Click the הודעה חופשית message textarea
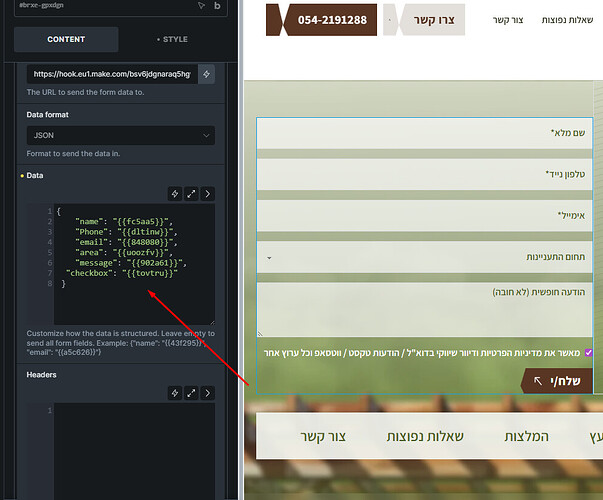This screenshot has width=603, height=500. tap(425, 310)
